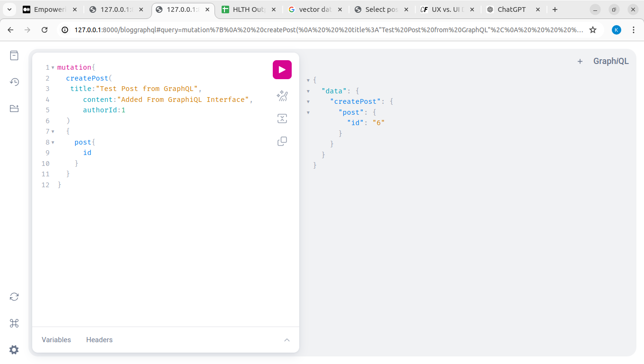Collapse the mutation block on line 1
Viewport: 644px width, 364px height.
coord(53,68)
